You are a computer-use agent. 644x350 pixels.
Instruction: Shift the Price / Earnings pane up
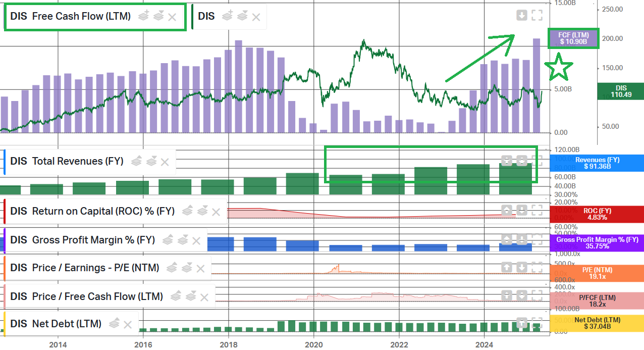[x=507, y=267]
